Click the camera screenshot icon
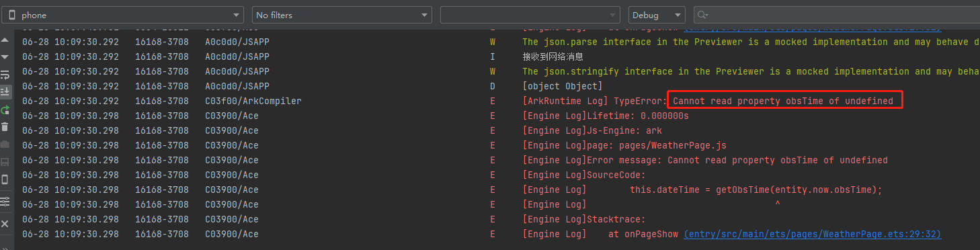 coord(5,144)
